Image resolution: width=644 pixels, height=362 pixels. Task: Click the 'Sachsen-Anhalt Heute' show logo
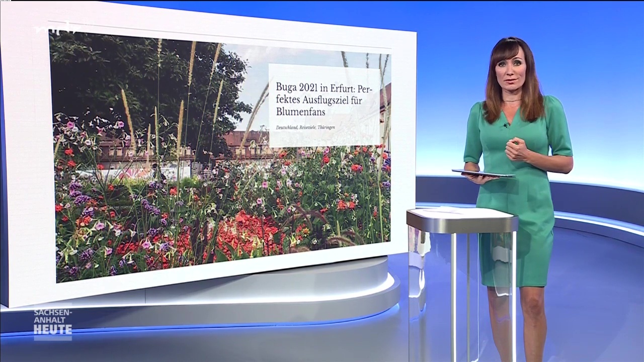53,324
